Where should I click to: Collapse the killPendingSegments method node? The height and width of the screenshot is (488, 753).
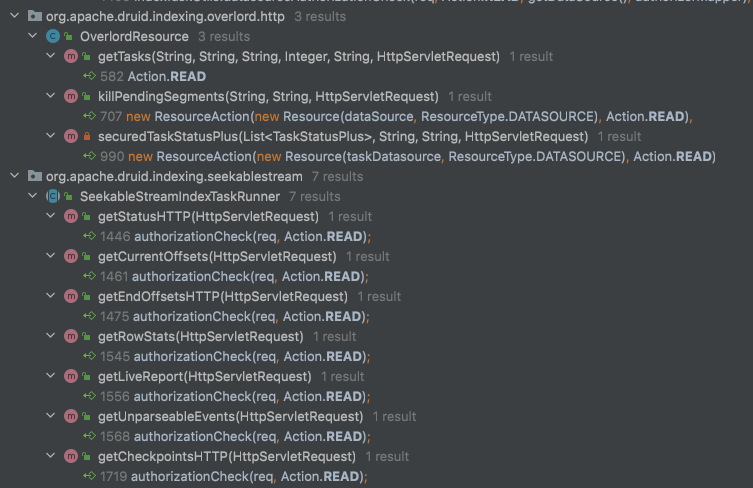(x=50, y=96)
